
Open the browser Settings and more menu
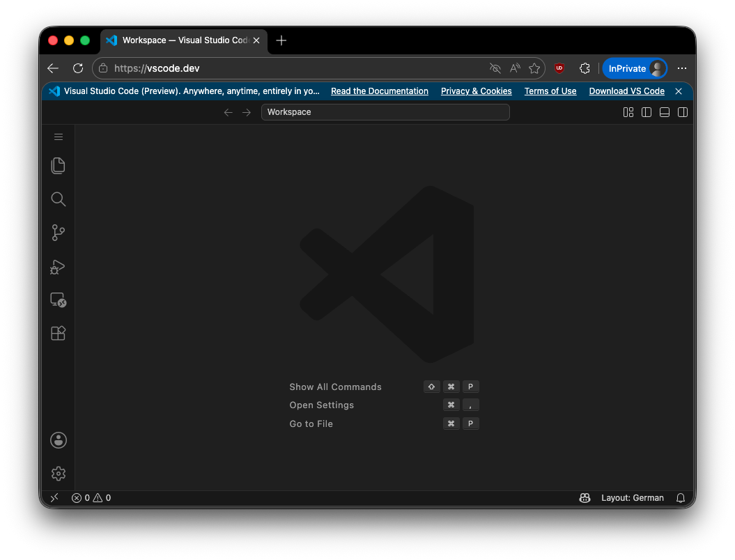[x=682, y=68]
